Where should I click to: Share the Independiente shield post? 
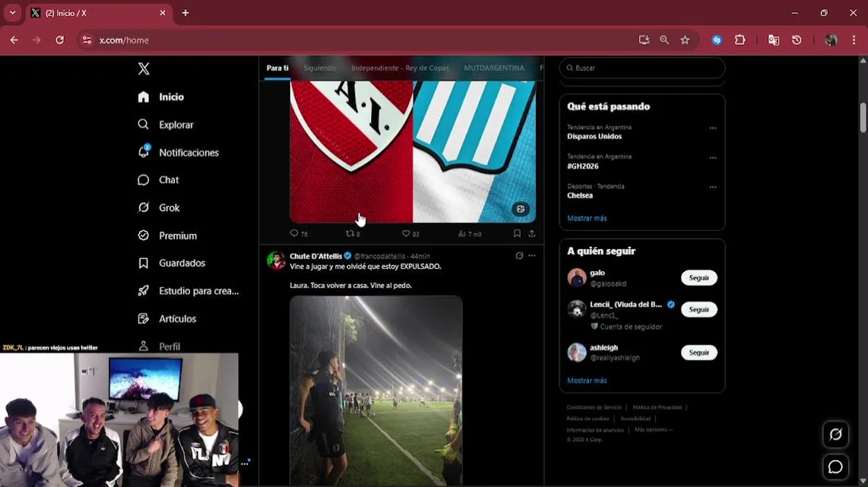click(532, 233)
